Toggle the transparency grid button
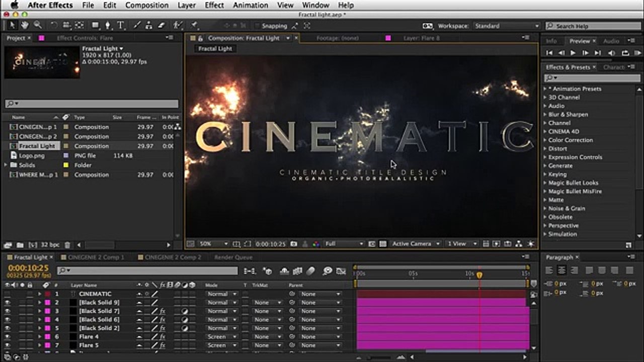This screenshot has height=362, width=644. coord(383,244)
